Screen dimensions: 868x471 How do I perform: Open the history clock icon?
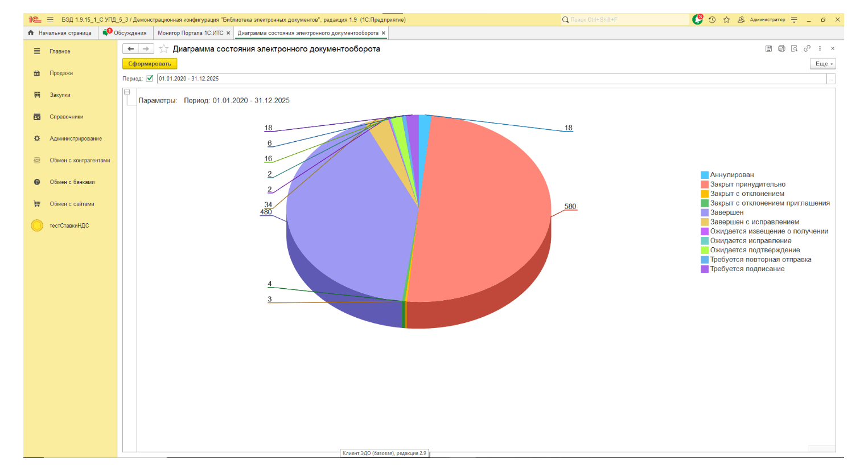[712, 20]
